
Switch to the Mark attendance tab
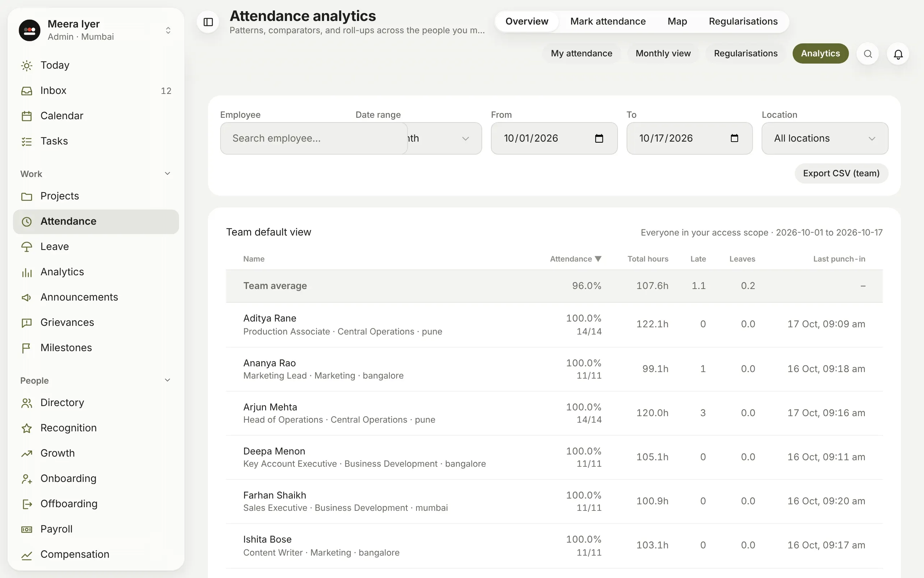click(608, 21)
